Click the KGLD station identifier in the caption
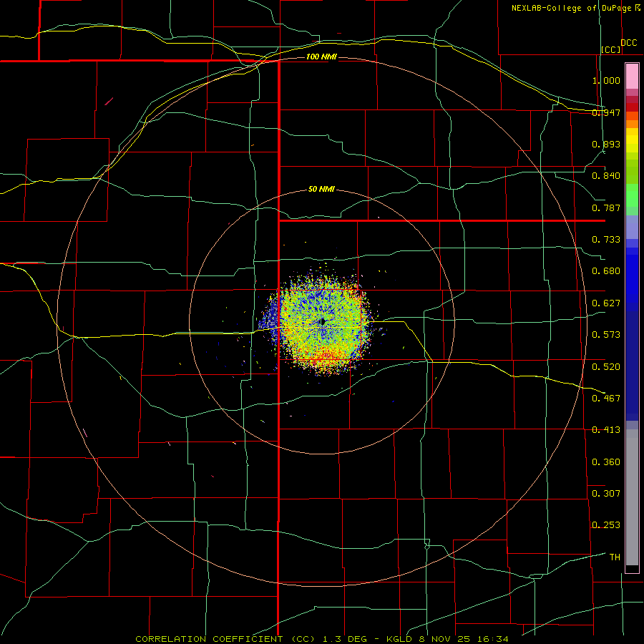 pos(399,639)
